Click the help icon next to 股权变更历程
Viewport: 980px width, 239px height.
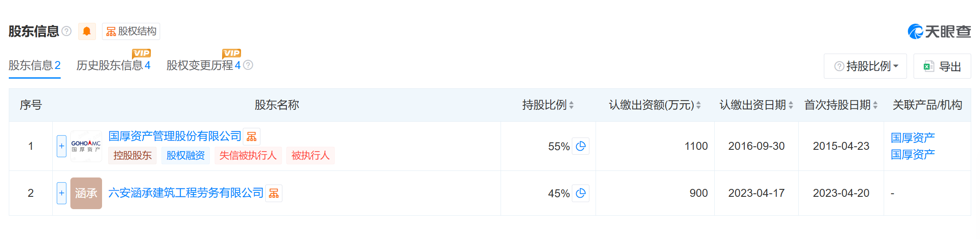248,65
